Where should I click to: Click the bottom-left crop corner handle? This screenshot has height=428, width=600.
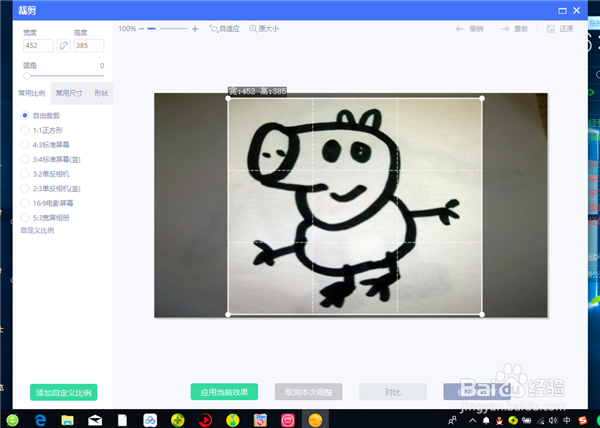click(x=228, y=314)
